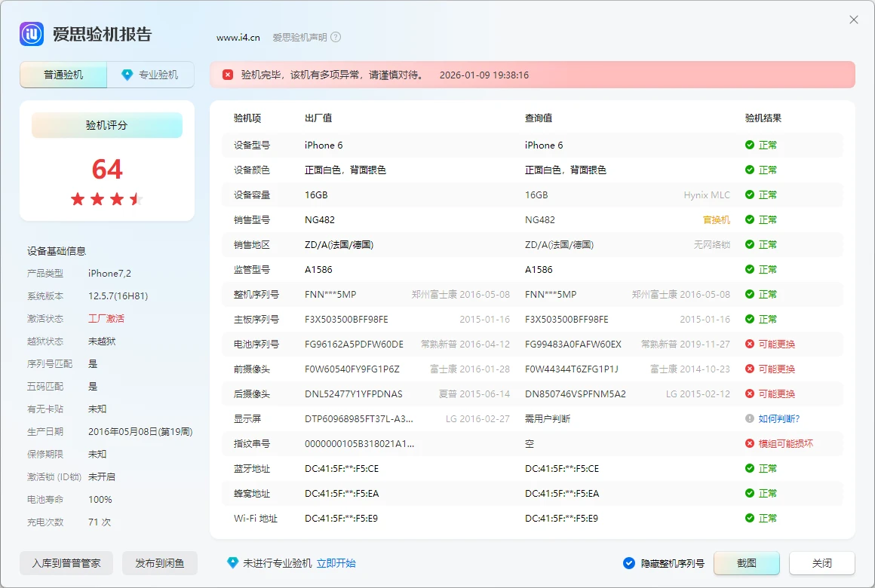875x588 pixels.
Task: Click the 入库到普普管家 button
Action: [66, 563]
